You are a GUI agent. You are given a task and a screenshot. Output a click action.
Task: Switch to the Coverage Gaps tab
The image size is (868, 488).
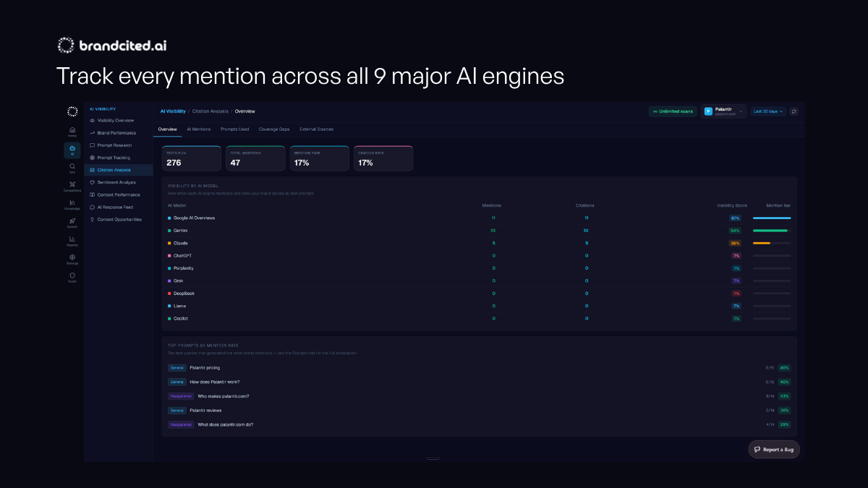[x=274, y=129]
